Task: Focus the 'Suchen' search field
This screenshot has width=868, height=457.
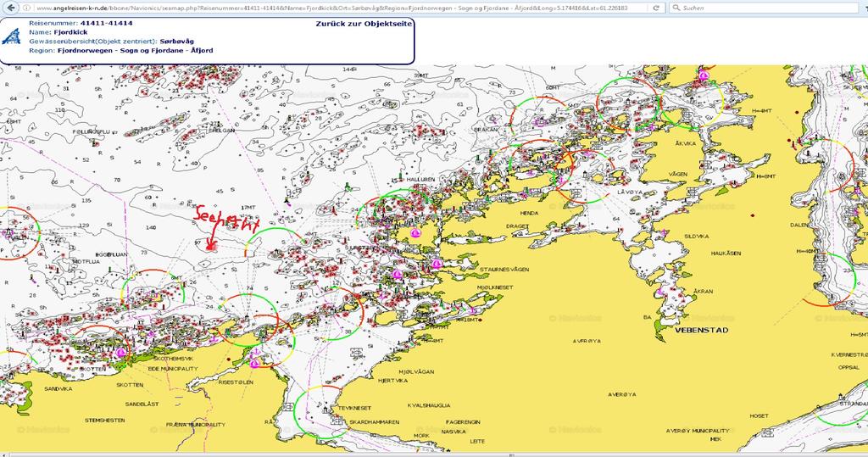Action: [763, 7]
